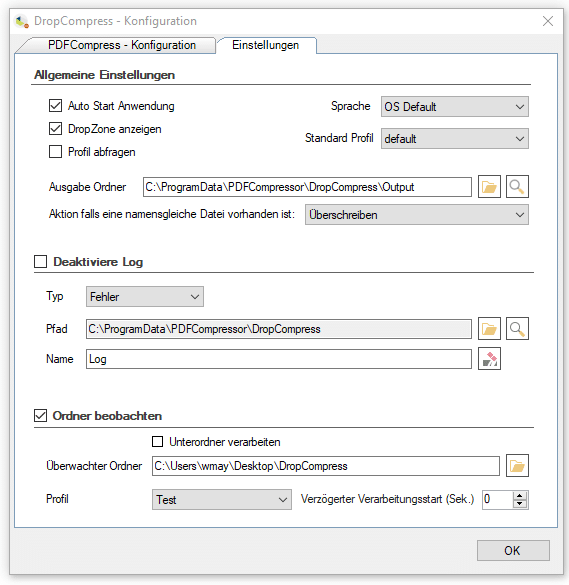Decrease Verzögerter Verarbeitungsstart value
The height and width of the screenshot is (585, 569).
[x=520, y=504]
